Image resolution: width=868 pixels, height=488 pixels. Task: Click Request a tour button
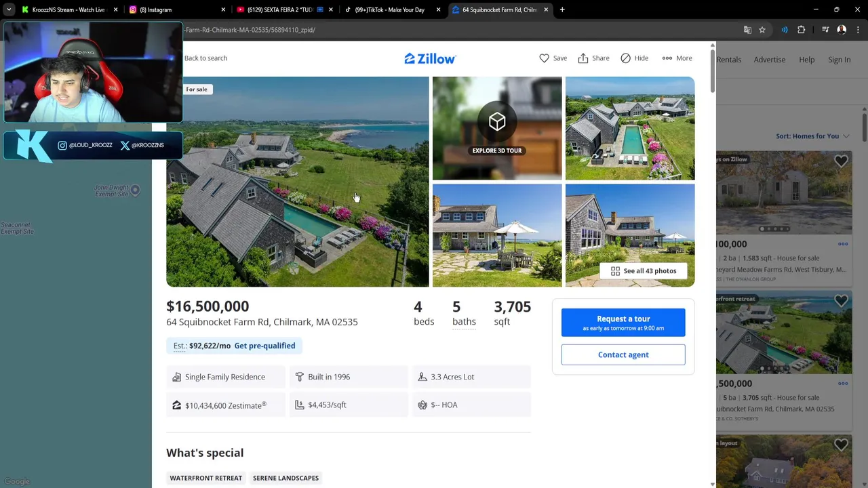coord(623,323)
